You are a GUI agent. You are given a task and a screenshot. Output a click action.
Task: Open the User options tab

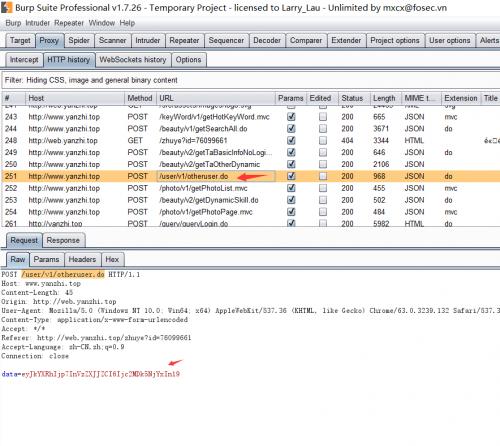pyautogui.click(x=450, y=40)
